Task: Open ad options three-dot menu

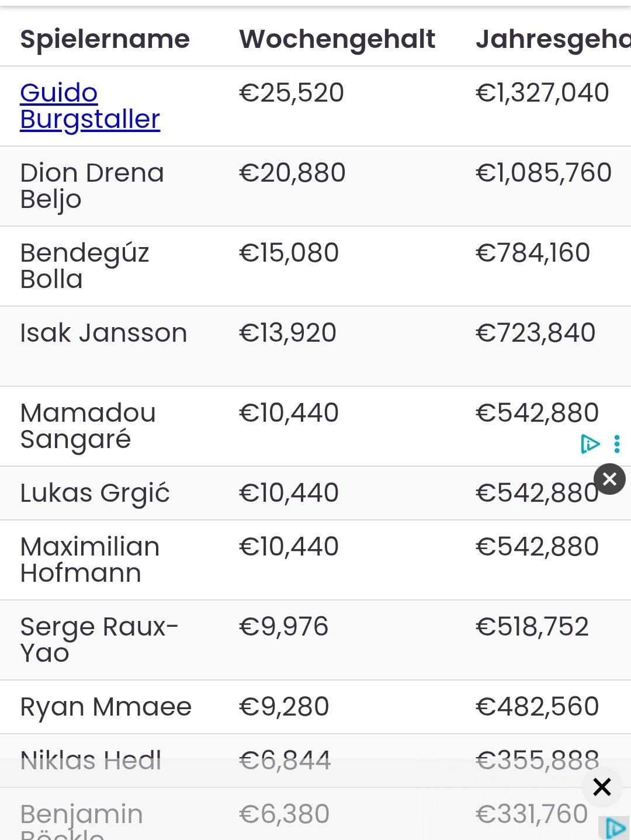Action: [x=617, y=444]
